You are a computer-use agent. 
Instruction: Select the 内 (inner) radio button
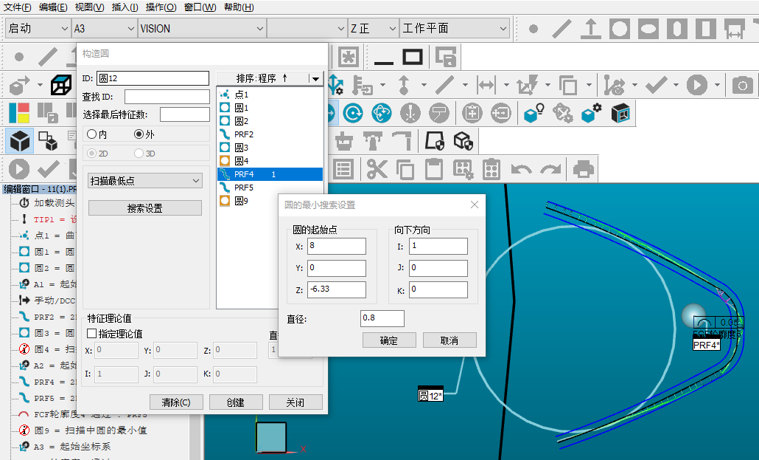[x=92, y=134]
